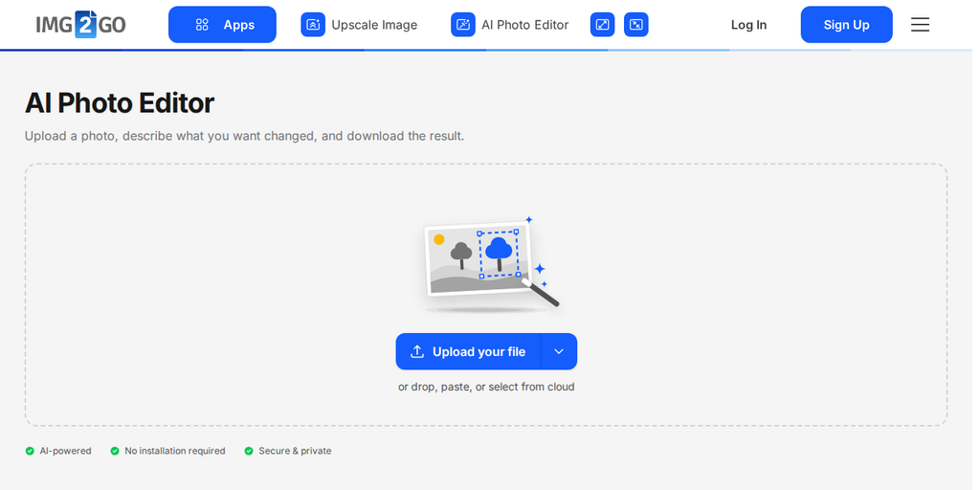Screen dimensions: 980x490
Task: Click the Upscale Image icon
Action: (x=313, y=25)
